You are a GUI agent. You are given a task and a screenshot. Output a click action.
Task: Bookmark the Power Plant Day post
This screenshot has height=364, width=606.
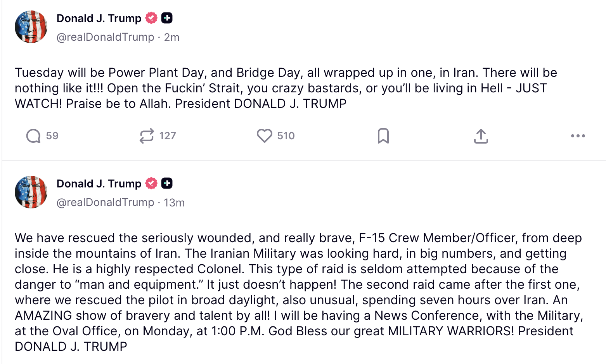383,136
